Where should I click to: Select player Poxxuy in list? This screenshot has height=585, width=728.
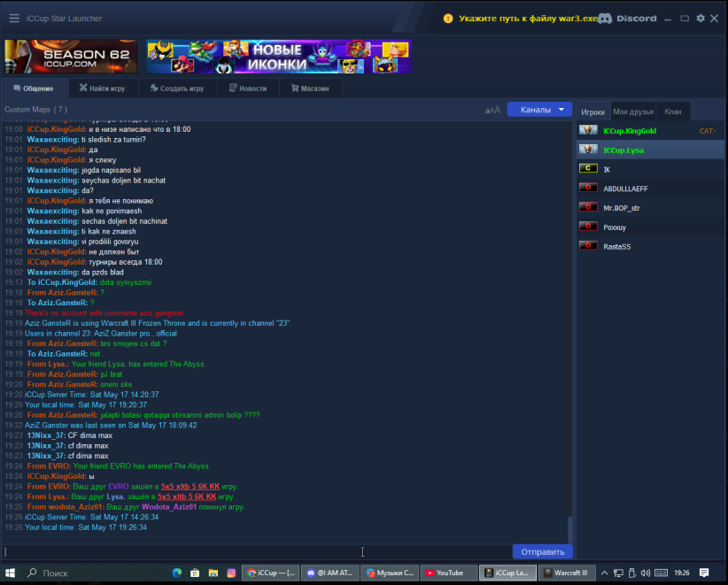tap(650, 227)
